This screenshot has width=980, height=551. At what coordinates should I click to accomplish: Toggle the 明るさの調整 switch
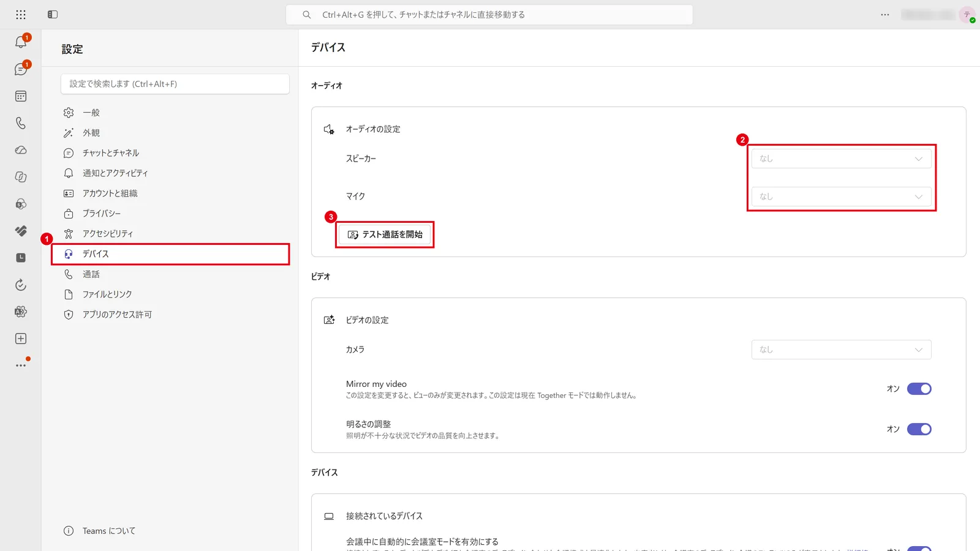(x=919, y=429)
